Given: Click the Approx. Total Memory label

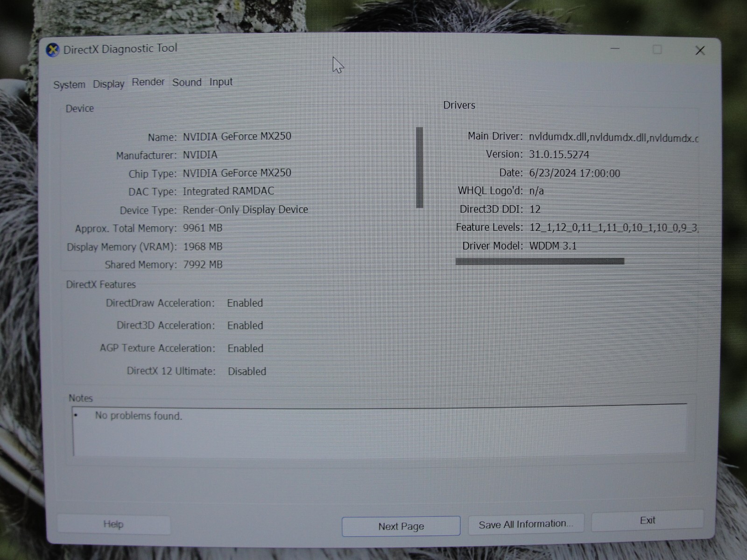Looking at the screenshot, I should (126, 229).
